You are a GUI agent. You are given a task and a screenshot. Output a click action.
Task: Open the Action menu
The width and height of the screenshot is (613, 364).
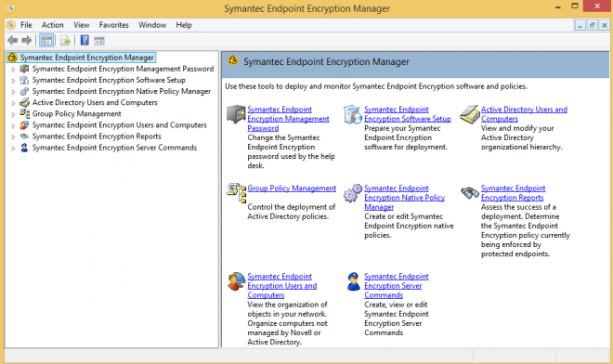(52, 25)
